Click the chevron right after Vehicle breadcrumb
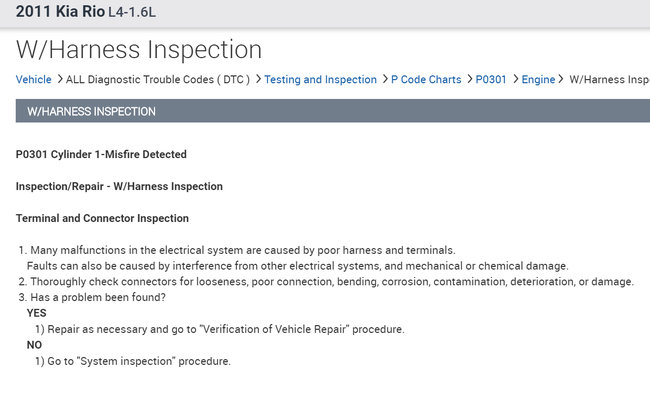The image size is (650, 401). (59, 79)
